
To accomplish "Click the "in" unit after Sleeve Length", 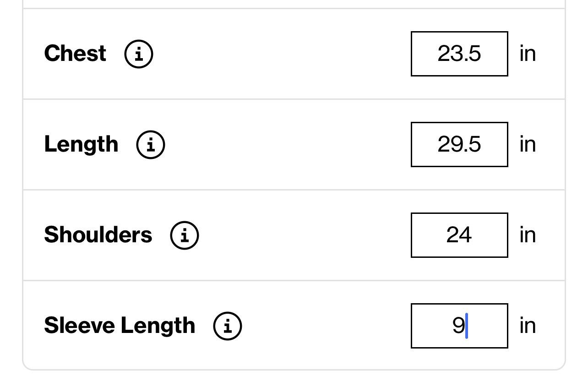I will pos(528,326).
